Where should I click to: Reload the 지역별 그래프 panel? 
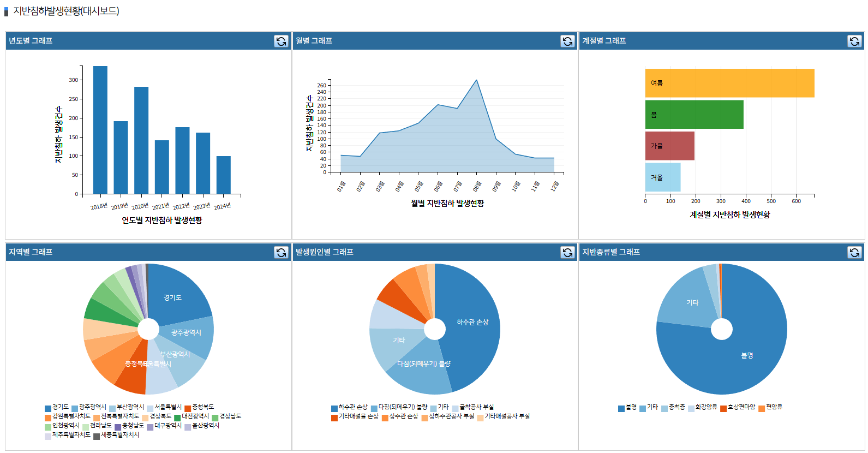pyautogui.click(x=281, y=252)
